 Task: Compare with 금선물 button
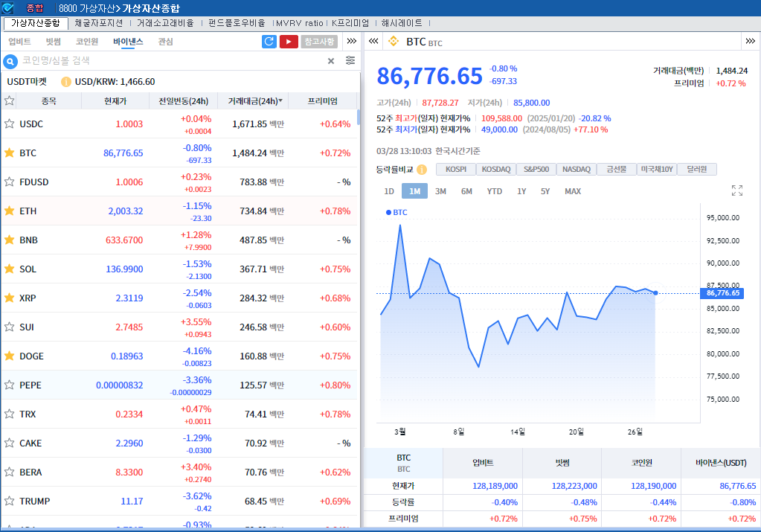617,170
